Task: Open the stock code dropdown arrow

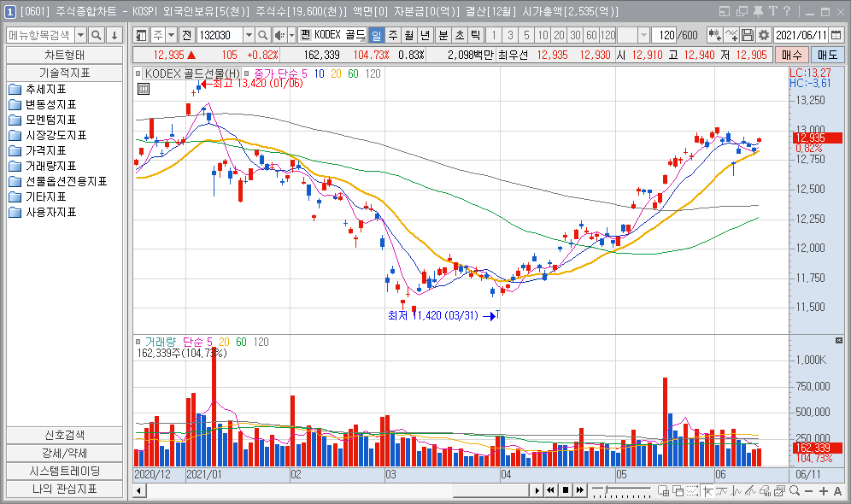Action: pyautogui.click(x=249, y=35)
